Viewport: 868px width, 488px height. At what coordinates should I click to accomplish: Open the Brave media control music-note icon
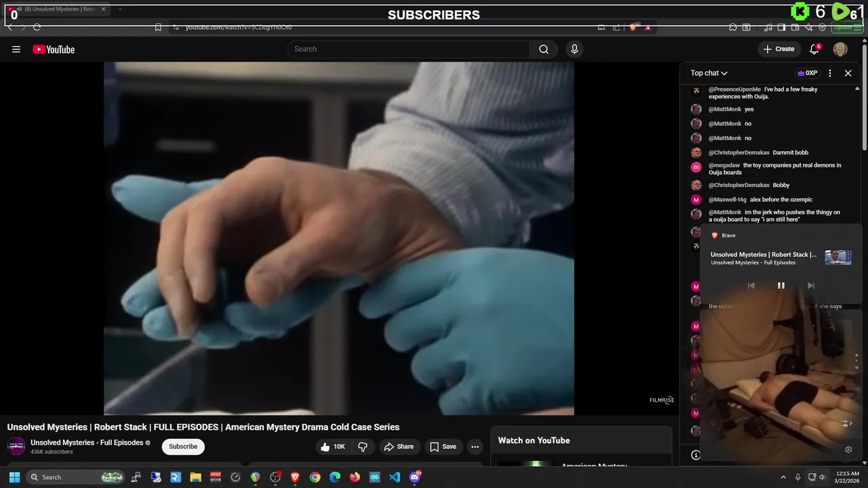pyautogui.click(x=768, y=27)
